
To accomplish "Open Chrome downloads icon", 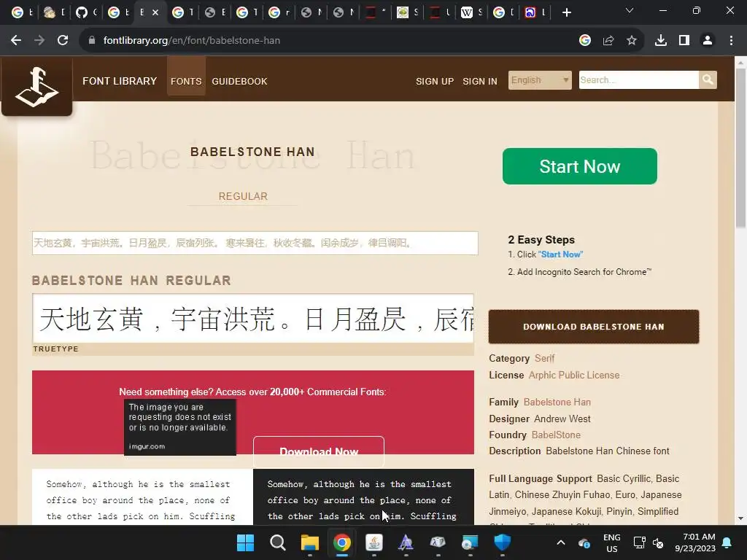I will pyautogui.click(x=661, y=41).
